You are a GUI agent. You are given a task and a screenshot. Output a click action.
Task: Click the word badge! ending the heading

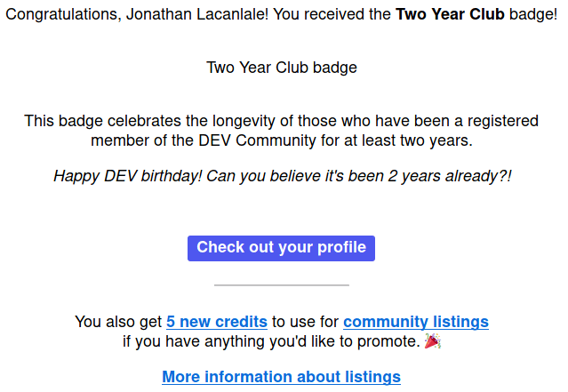[533, 14]
